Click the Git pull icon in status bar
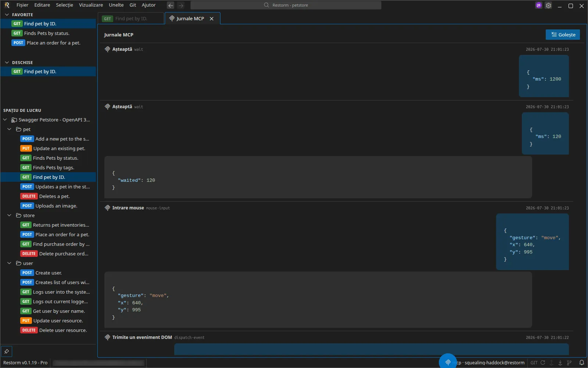Image resolution: width=588 pixels, height=368 pixels. (x=560, y=362)
